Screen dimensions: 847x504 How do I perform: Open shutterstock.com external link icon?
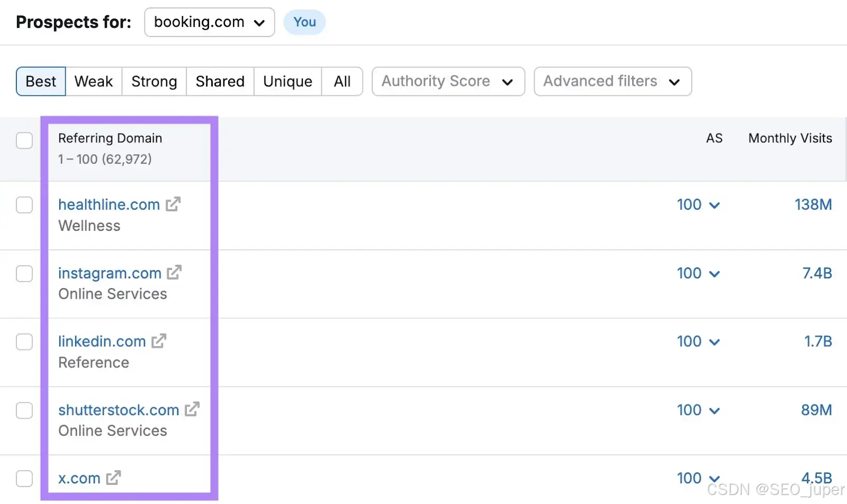pos(192,409)
